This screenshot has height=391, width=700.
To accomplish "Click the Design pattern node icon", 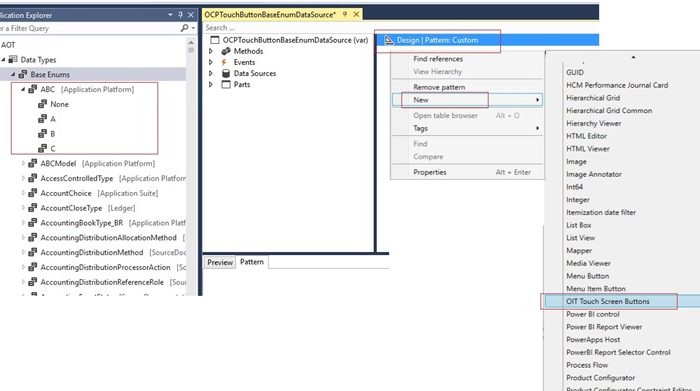I will 389,40.
